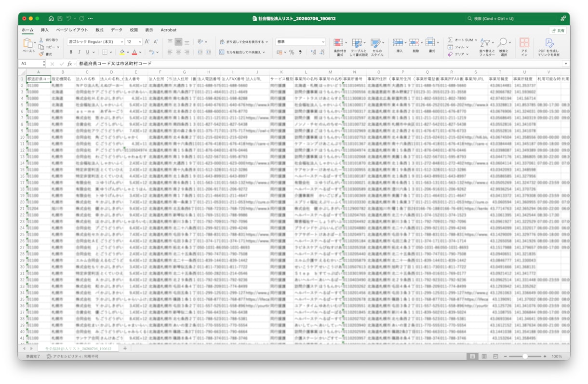
Task: Open the ページ レイアウト ribbon tab
Action: [72, 30]
